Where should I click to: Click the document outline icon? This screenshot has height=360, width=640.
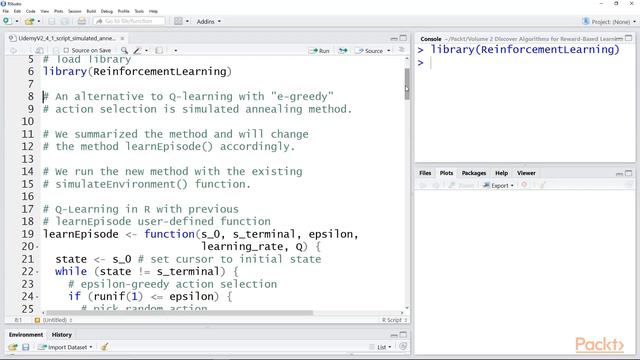click(402, 50)
